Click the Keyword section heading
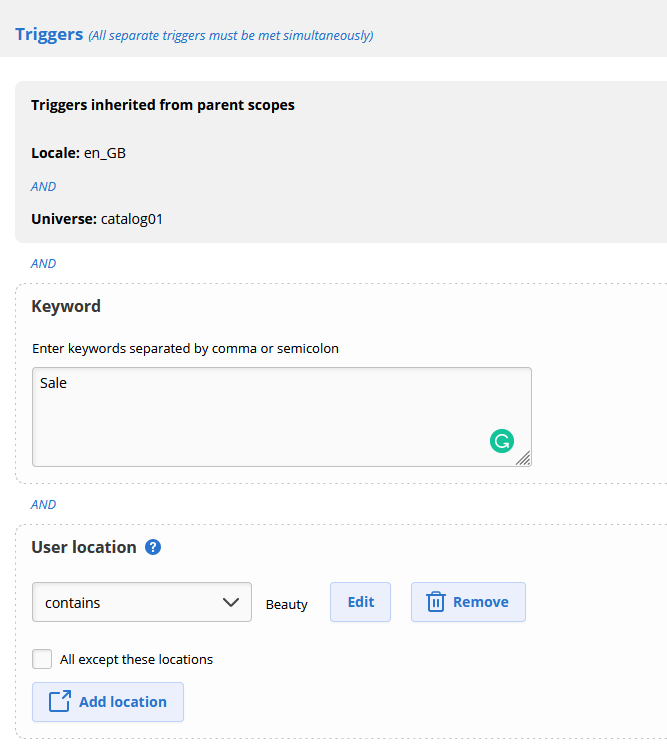 (x=66, y=306)
